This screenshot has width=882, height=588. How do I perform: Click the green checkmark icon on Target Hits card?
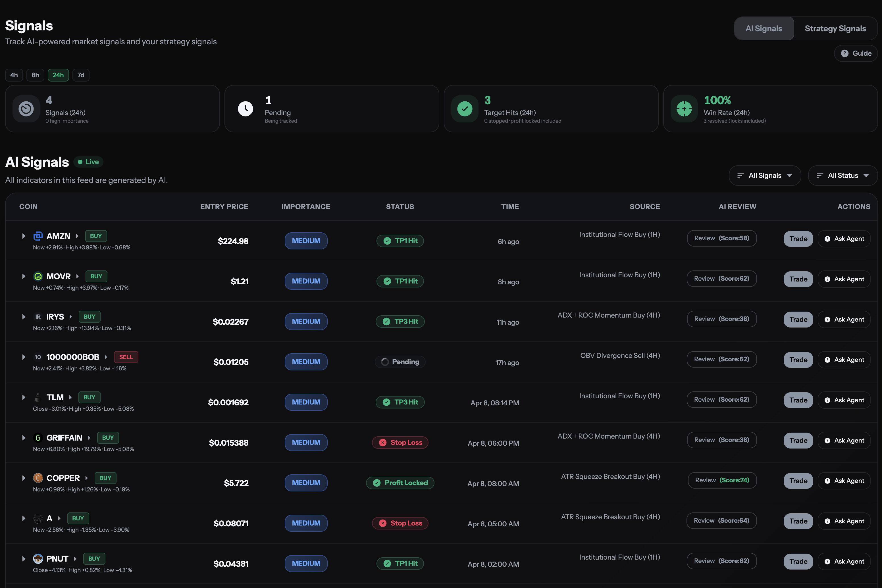tap(465, 109)
